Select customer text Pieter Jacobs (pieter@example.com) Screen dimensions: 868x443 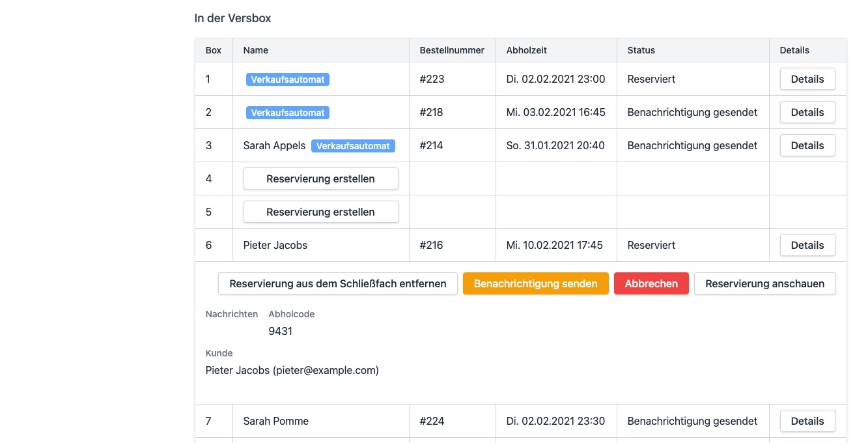(292, 371)
